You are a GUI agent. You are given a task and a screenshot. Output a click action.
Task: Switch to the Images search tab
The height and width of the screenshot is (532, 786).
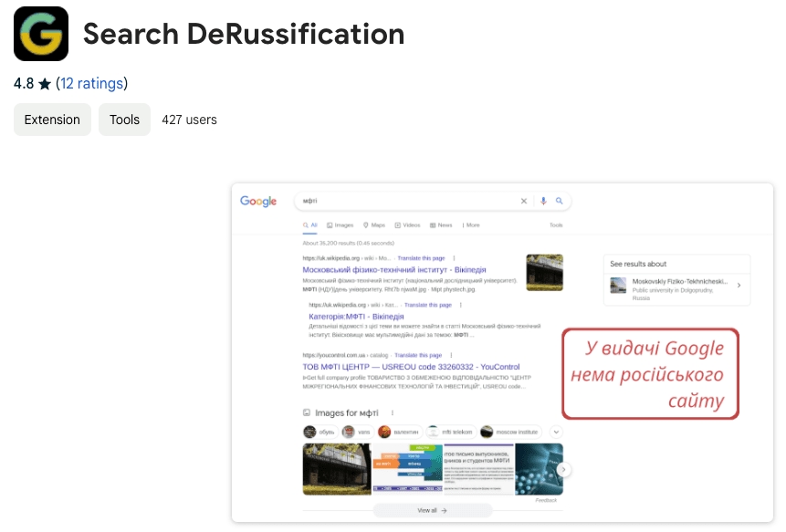(340, 224)
